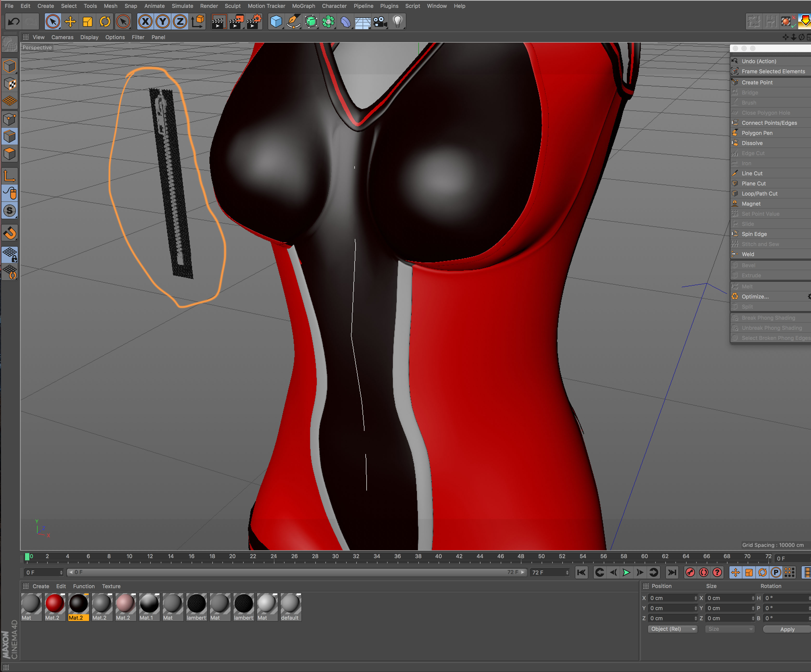Open viewport Display menu

pos(89,37)
